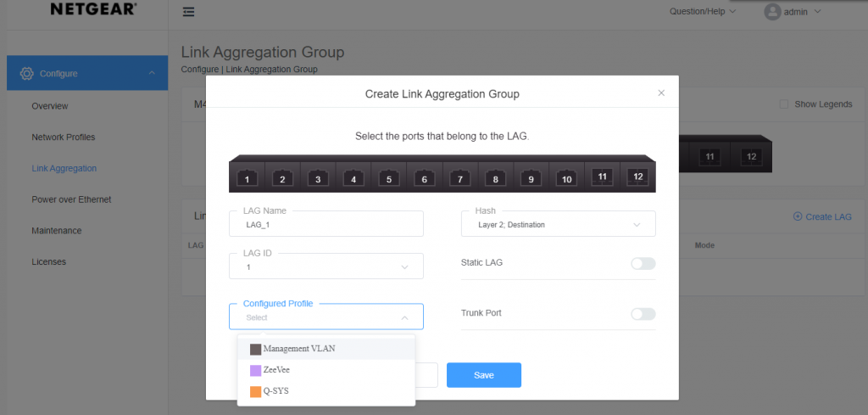Viewport: 868px width, 415px height.
Task: Check the Show Legends checkbox
Action: [x=783, y=104]
